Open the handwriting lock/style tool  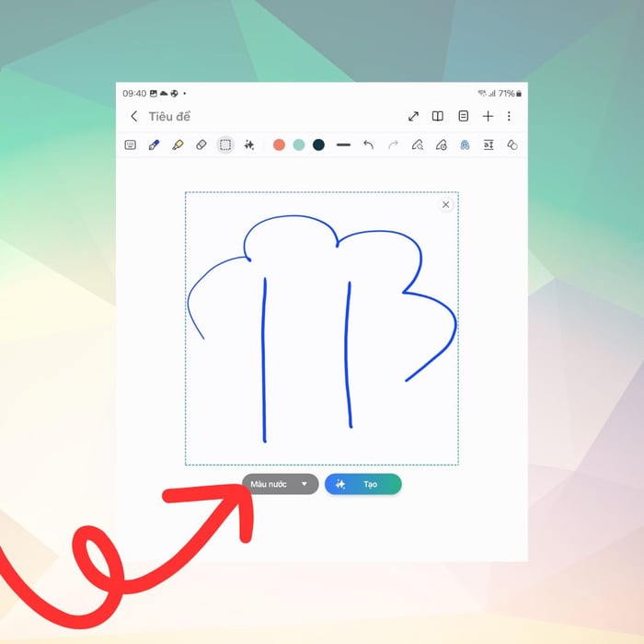[x=441, y=144]
